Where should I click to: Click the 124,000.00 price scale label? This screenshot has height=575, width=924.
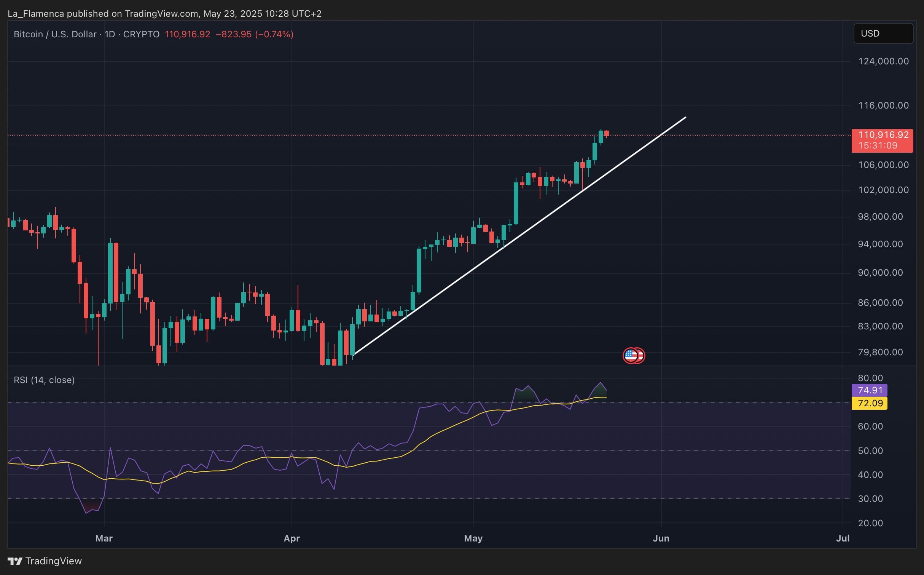click(x=883, y=61)
